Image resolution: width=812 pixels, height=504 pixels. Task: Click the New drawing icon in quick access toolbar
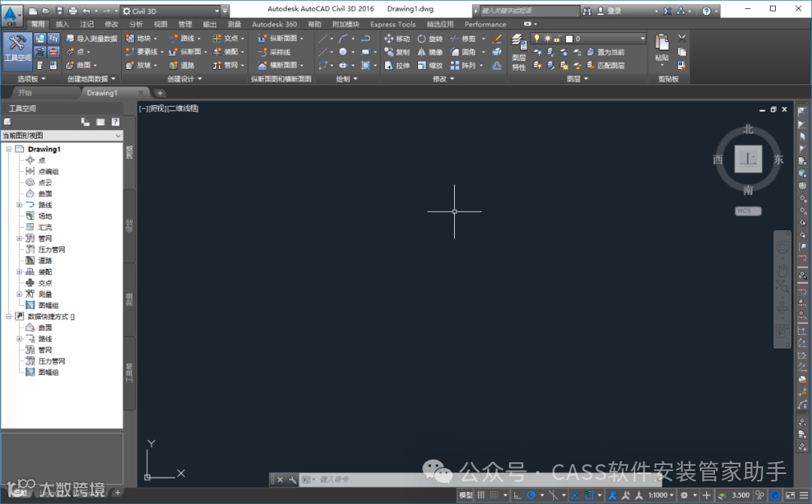[32, 11]
